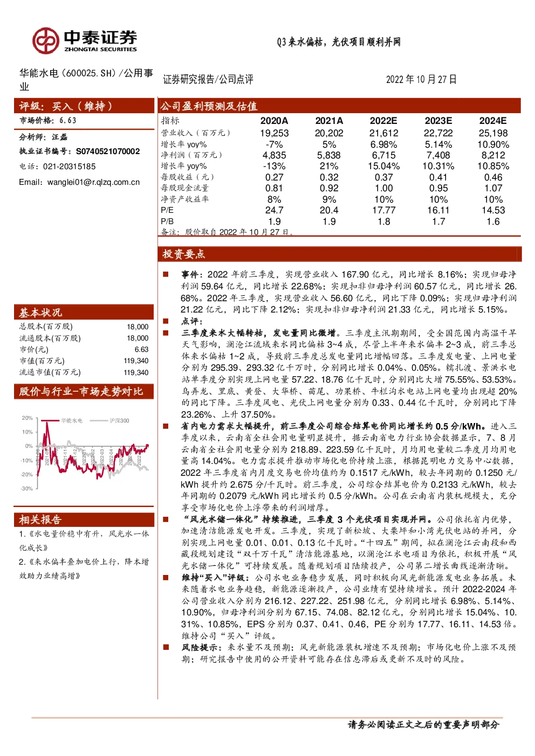This screenshot has width=535, height=756.
Task: Click the email wanglei01@r.qlzq.com.cn
Action: [x=93, y=182]
